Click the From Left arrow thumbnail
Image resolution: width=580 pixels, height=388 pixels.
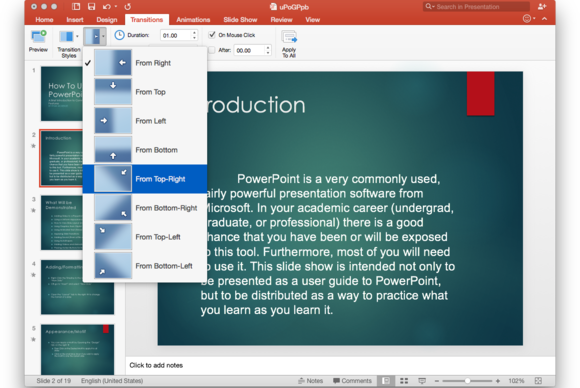click(x=113, y=121)
